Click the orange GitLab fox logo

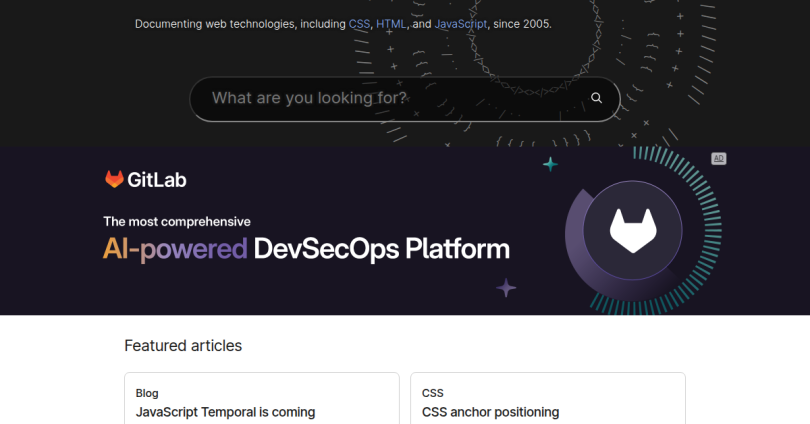pyautogui.click(x=114, y=180)
